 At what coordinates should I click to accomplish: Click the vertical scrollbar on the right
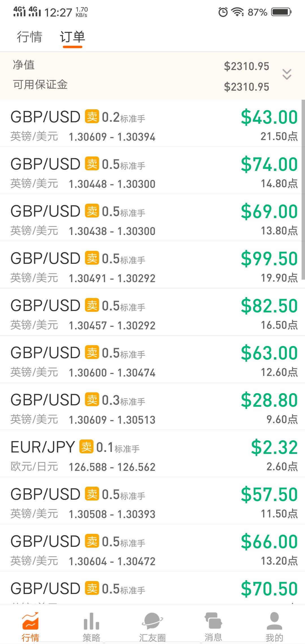(303, 189)
